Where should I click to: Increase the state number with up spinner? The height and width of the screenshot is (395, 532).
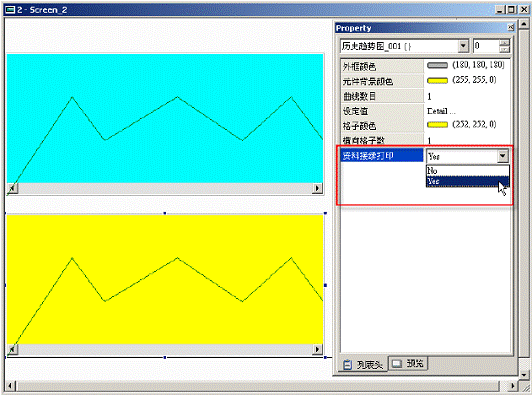click(x=505, y=43)
